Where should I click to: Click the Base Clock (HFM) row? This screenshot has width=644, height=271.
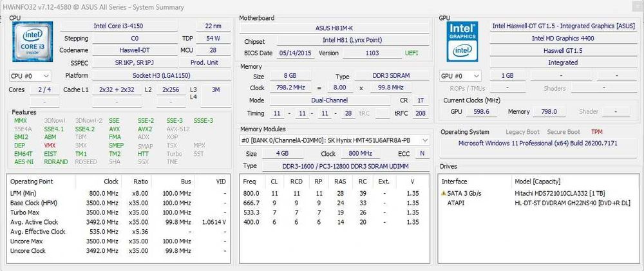118,203
